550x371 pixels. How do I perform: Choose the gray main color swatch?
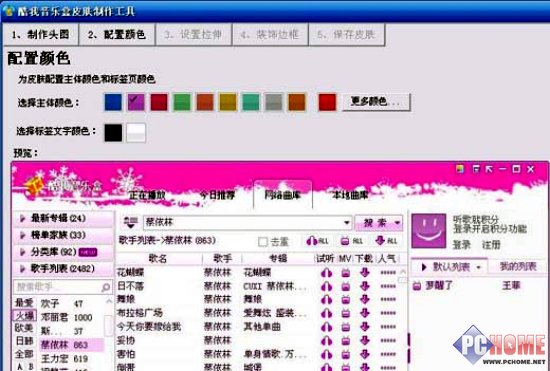[x=274, y=102]
